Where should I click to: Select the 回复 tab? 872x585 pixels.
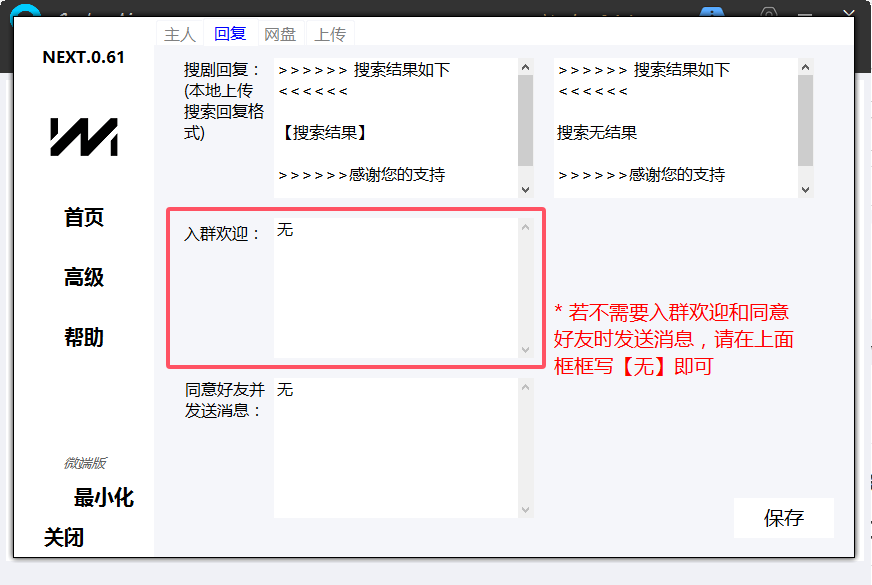[x=230, y=33]
